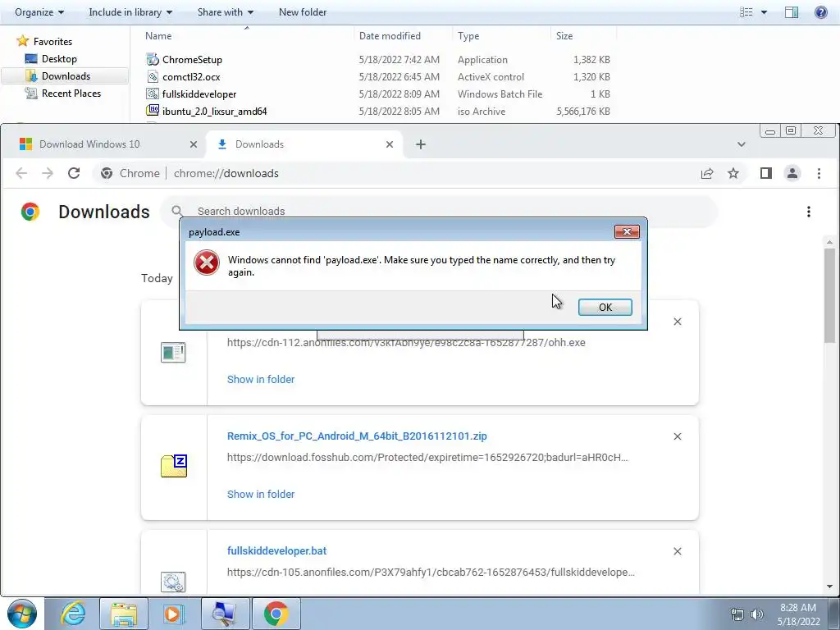The height and width of the screenshot is (630, 840).
Task: Click Google Chrome taskbar icon
Action: tap(276, 614)
